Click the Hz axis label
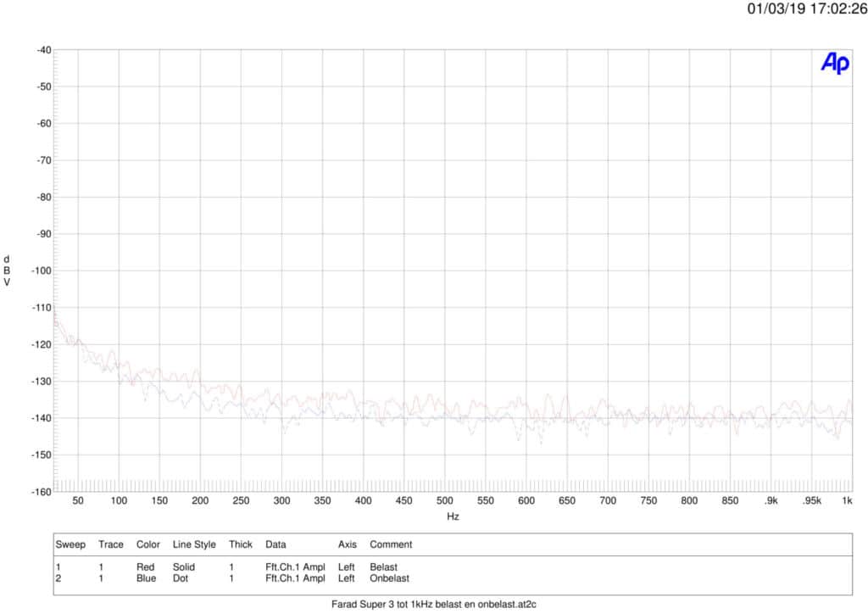 click(x=453, y=516)
